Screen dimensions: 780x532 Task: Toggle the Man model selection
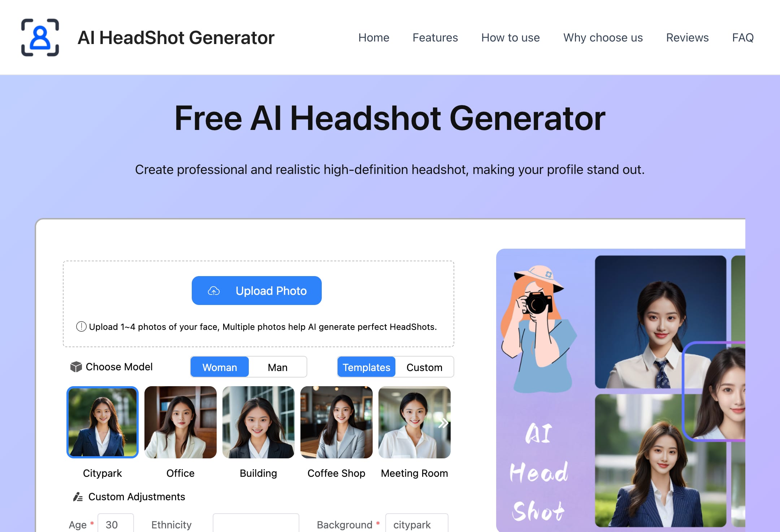point(277,366)
